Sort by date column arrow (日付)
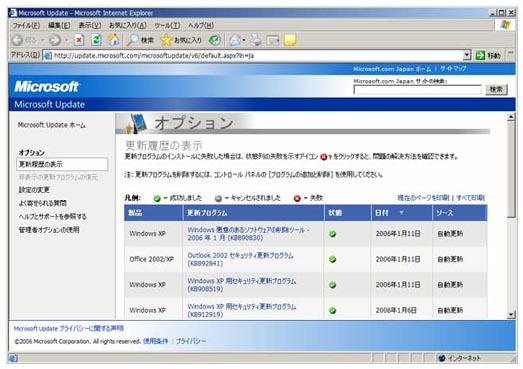 [401, 213]
